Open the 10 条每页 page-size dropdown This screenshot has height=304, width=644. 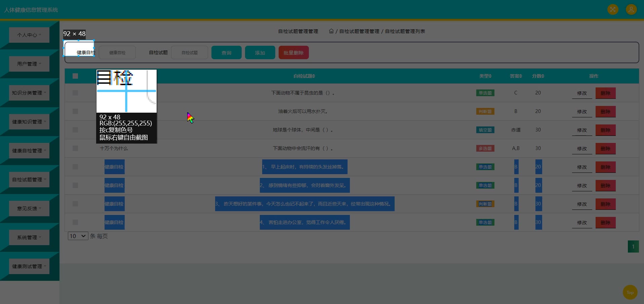pyautogui.click(x=78, y=236)
